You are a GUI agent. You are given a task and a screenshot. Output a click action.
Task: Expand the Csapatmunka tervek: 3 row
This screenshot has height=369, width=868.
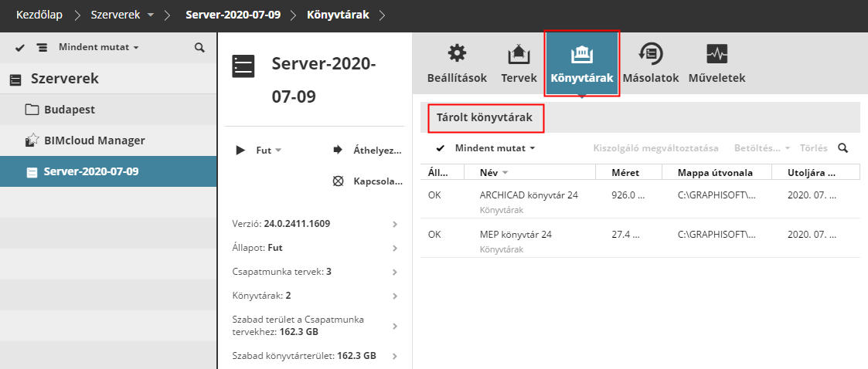click(314, 272)
